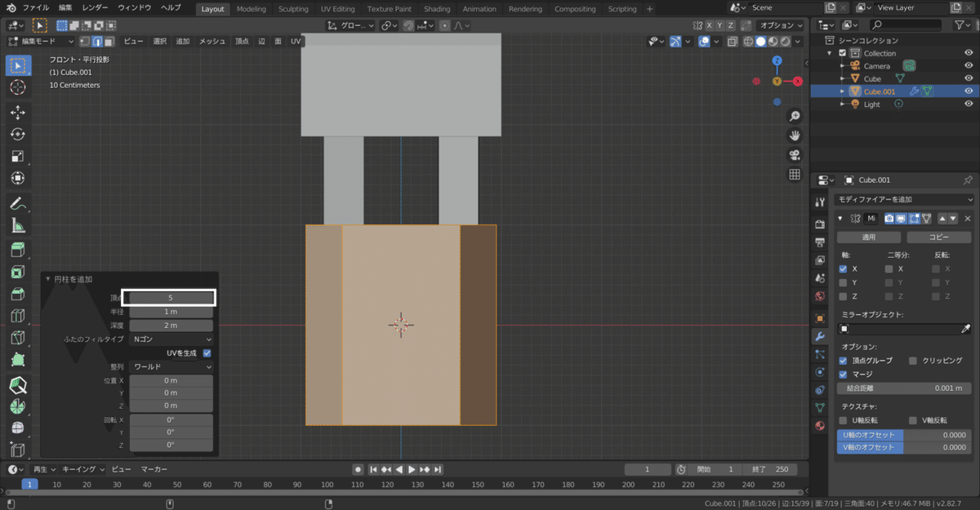Toggle camera view with camera gizmo
The width and height of the screenshot is (980, 510).
[x=795, y=155]
